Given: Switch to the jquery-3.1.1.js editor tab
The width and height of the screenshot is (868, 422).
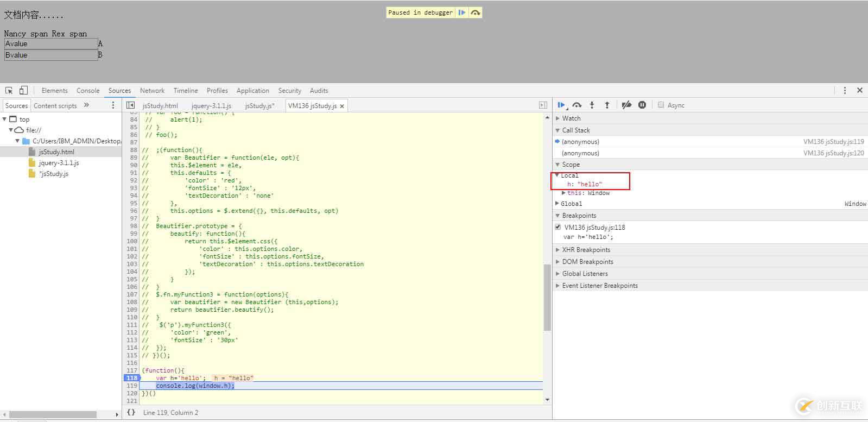Looking at the screenshot, I should pos(211,106).
